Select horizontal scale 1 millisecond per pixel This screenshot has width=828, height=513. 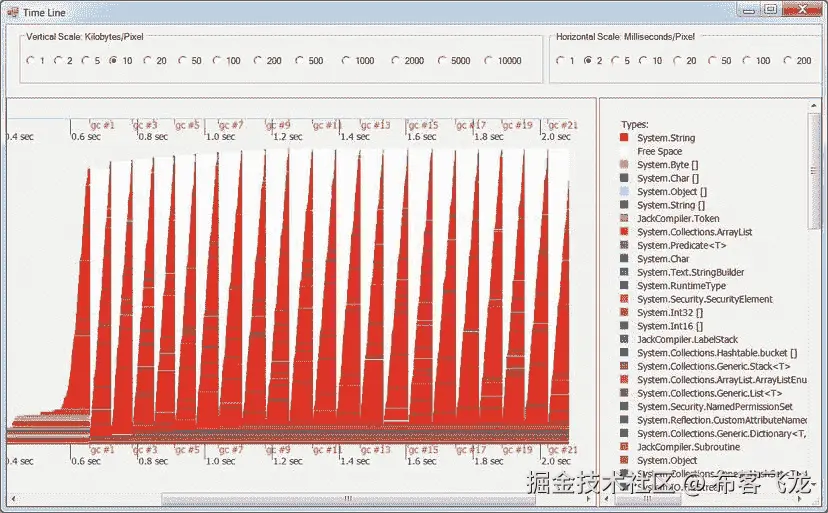click(x=560, y=60)
